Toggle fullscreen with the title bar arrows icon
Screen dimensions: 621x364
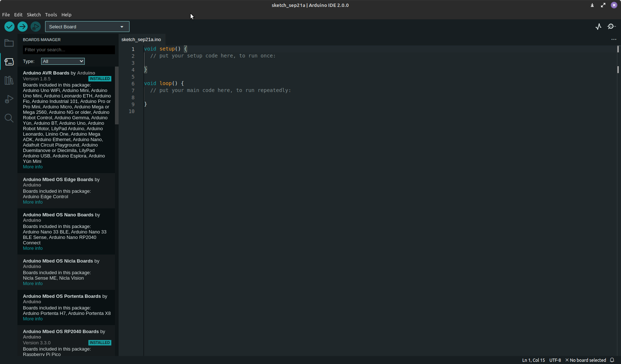point(603,5)
